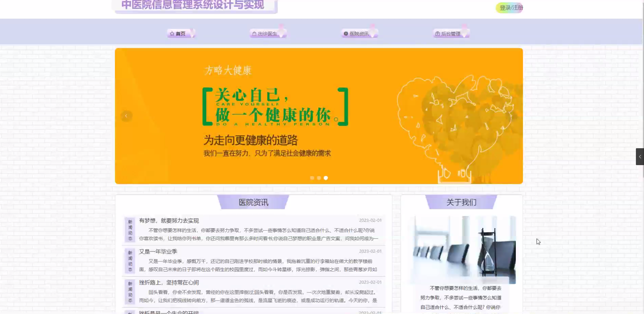The height and width of the screenshot is (314, 644).
Task: Click the 新闻动态 tag beside 又是一年毕业季
Action: pos(130,261)
